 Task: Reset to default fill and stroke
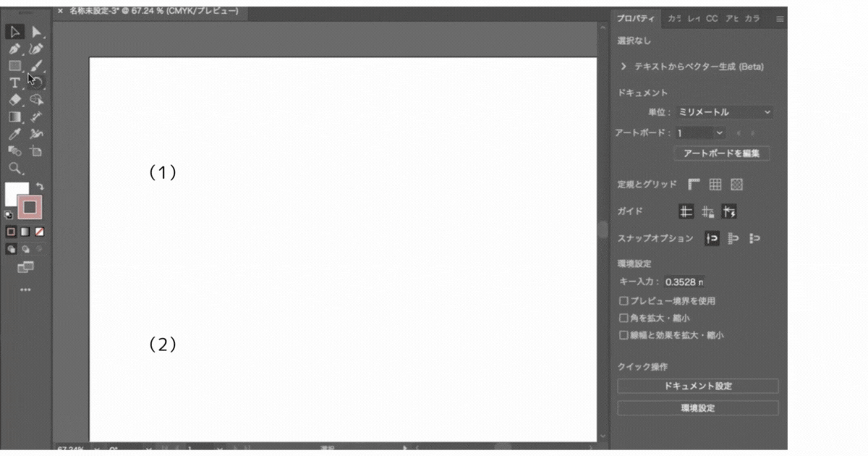click(9, 215)
